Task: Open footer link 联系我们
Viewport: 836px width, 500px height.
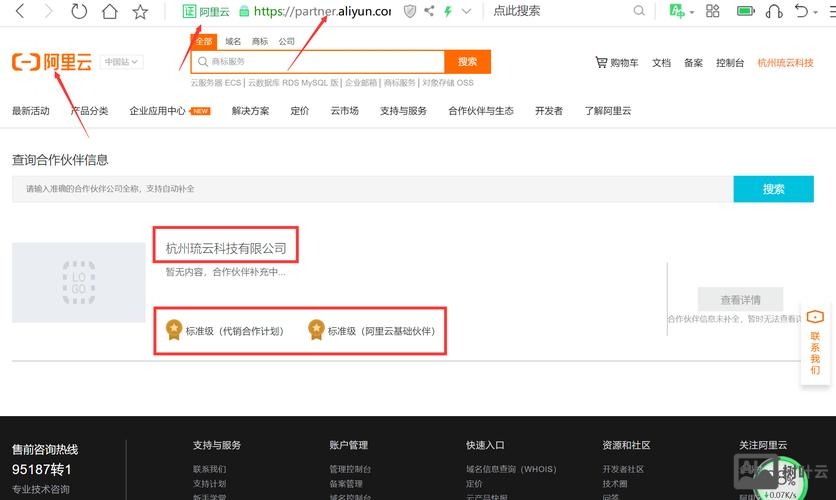Action: click(x=210, y=469)
